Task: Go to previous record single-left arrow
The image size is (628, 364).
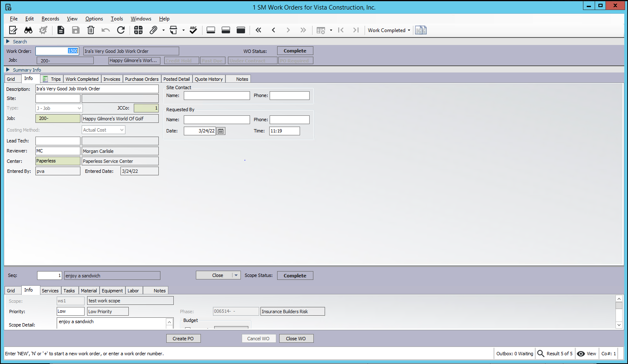Action: (273, 30)
